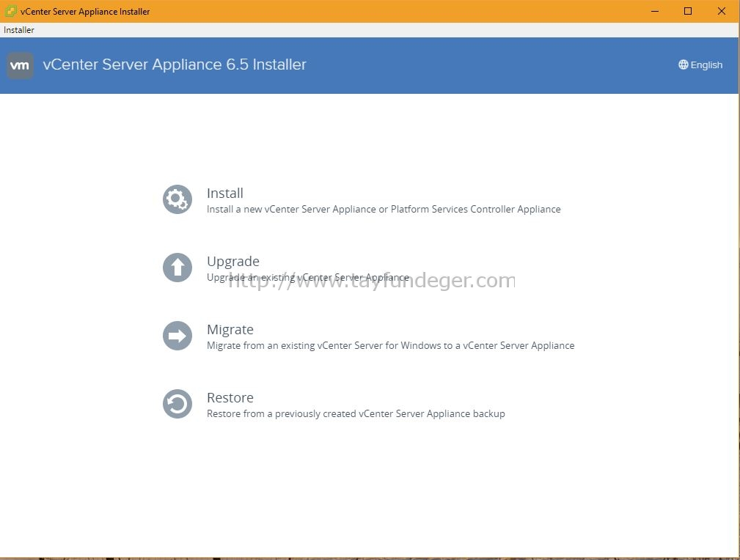Click the Install gear icon
Screen dimensions: 740x560
click(177, 199)
